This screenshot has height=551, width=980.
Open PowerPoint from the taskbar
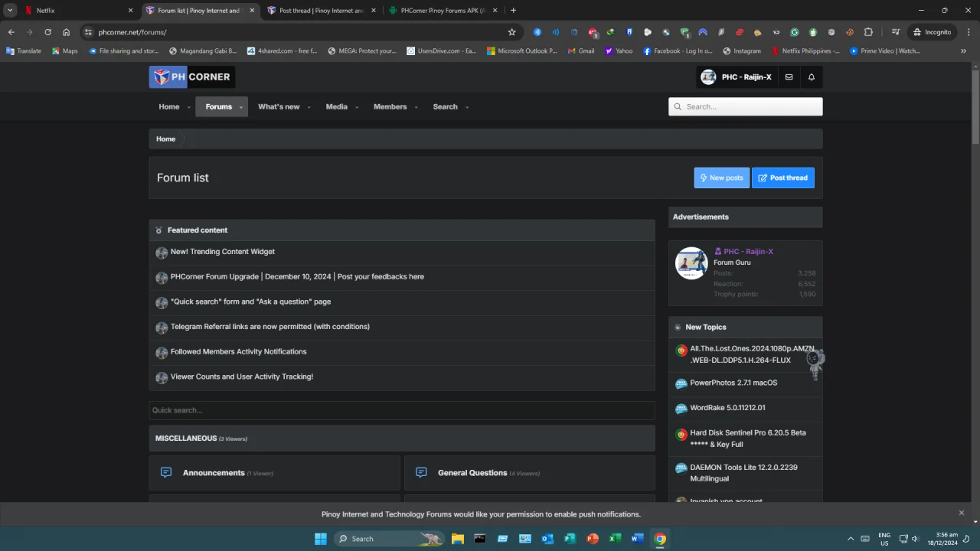pos(592,538)
